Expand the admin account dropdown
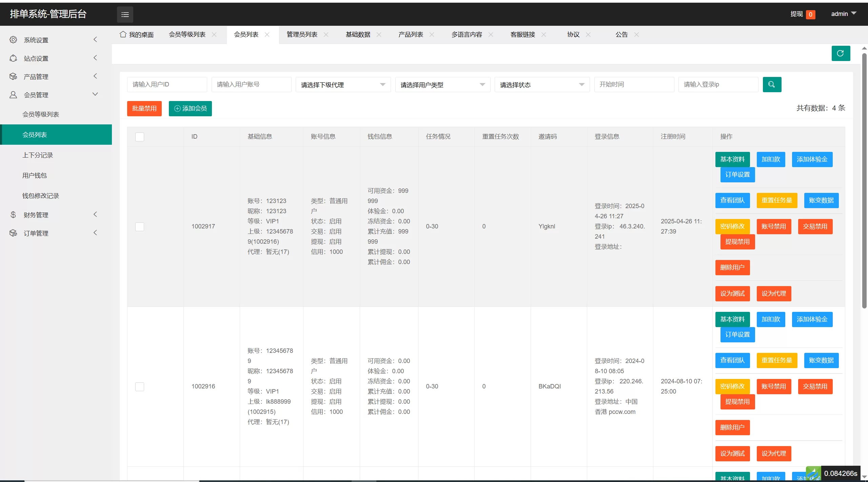The width and height of the screenshot is (868, 482). pyautogui.click(x=843, y=14)
